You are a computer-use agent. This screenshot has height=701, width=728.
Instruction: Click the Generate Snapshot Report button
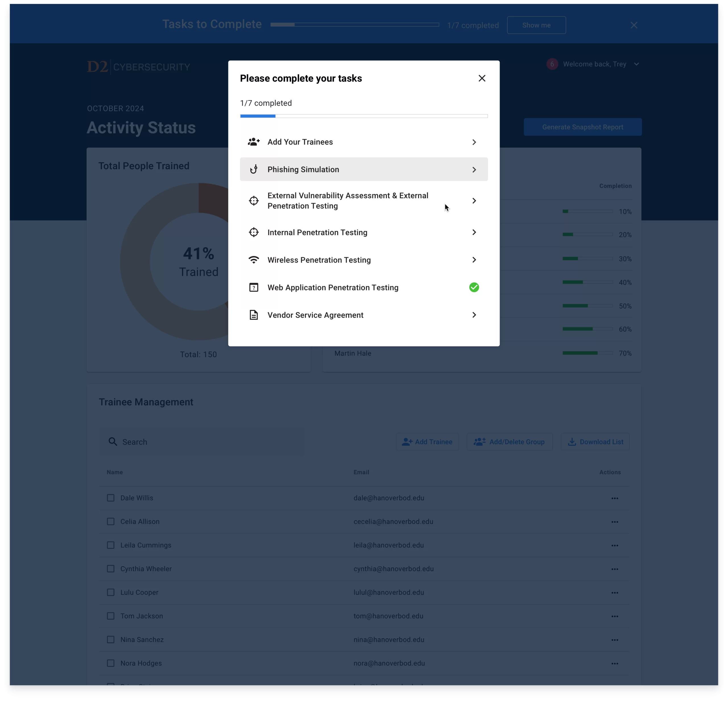[x=582, y=127]
